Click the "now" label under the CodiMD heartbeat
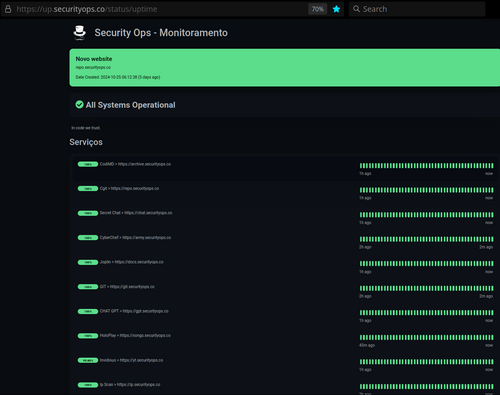The height and width of the screenshot is (395, 500). click(x=489, y=173)
